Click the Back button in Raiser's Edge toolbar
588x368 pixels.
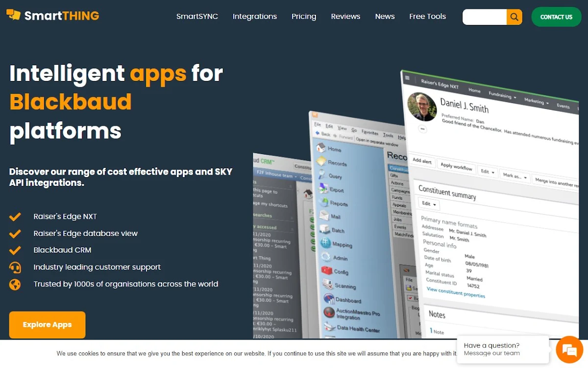(323, 133)
